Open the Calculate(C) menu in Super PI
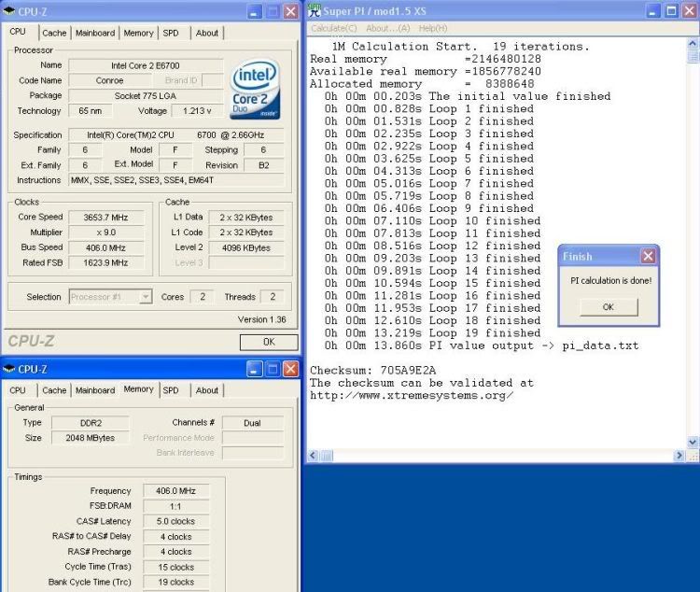The image size is (700, 592). 334,28
